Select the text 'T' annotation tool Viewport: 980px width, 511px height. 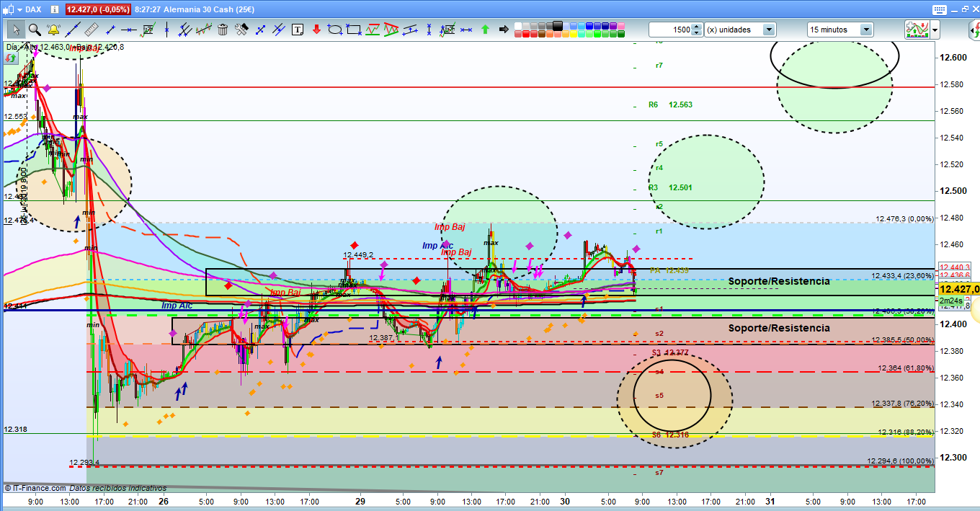298,30
